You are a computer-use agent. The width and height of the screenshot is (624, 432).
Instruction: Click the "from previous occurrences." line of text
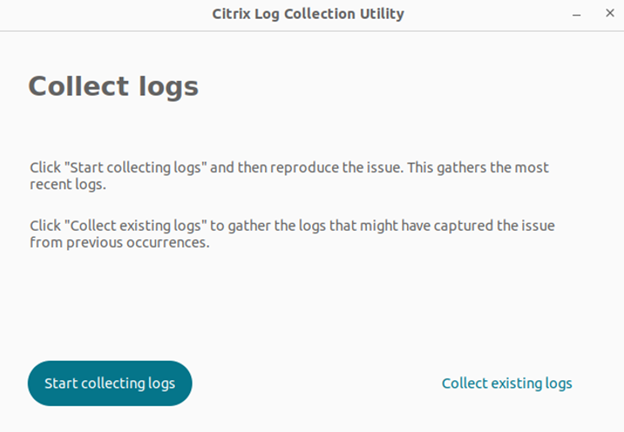coord(119,243)
